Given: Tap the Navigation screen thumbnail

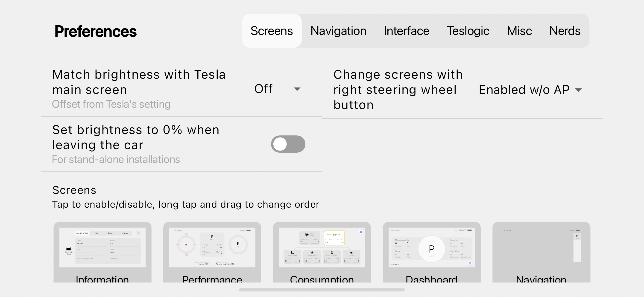Looking at the screenshot, I should [x=542, y=252].
